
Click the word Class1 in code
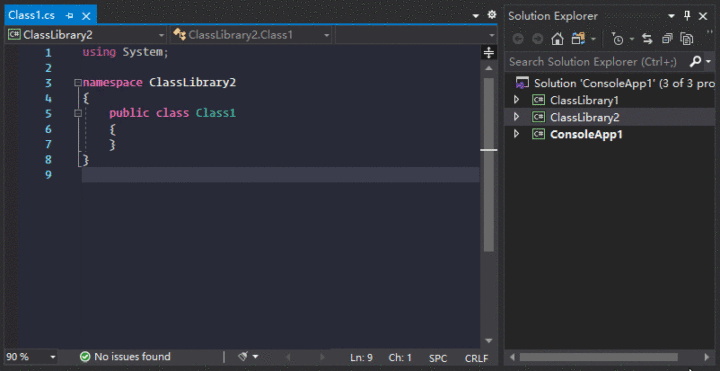(x=216, y=113)
